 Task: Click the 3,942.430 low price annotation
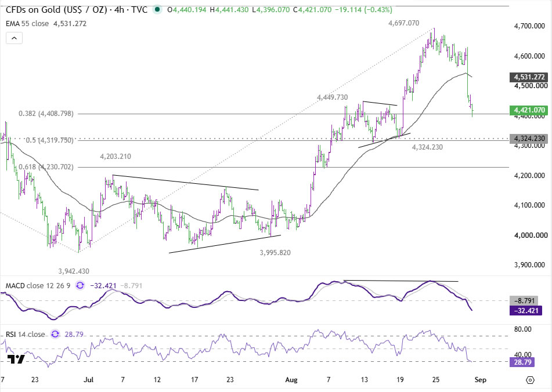click(x=74, y=271)
